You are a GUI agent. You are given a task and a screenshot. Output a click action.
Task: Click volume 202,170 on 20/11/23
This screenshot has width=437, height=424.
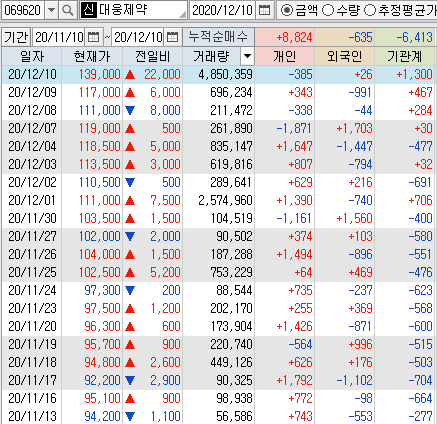[x=231, y=308]
